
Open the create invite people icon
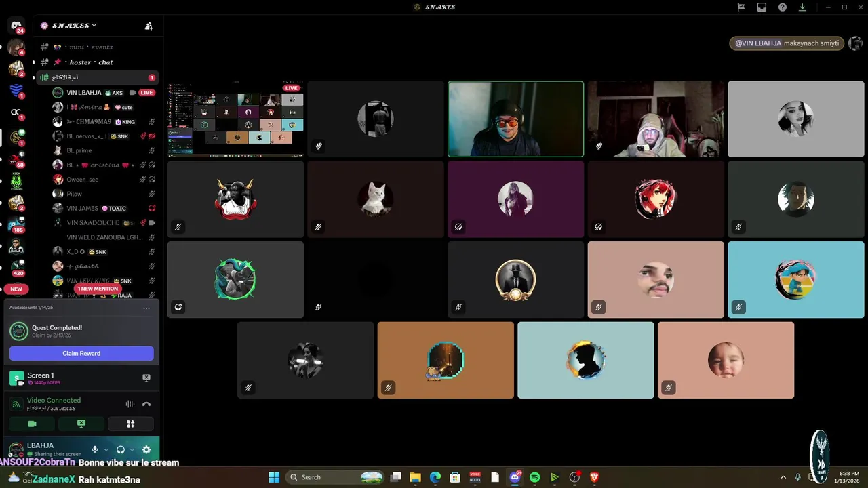149,26
